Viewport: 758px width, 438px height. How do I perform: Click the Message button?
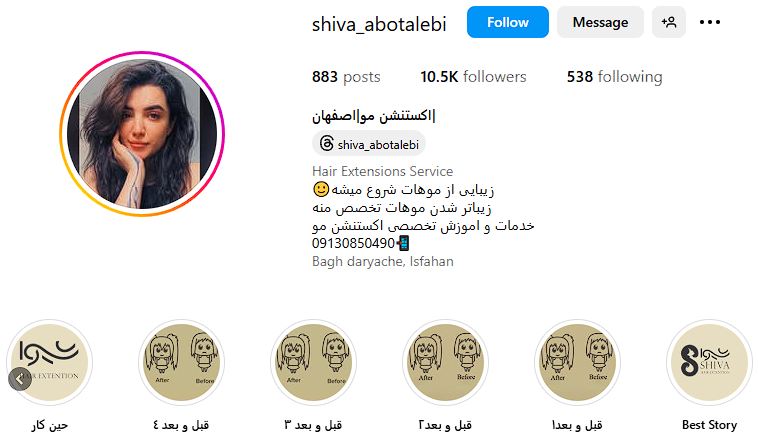click(x=600, y=22)
